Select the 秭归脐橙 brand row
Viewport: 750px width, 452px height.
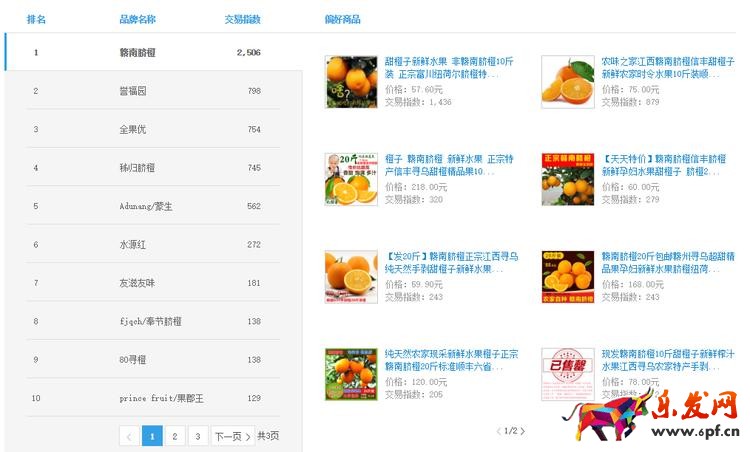tap(154, 167)
